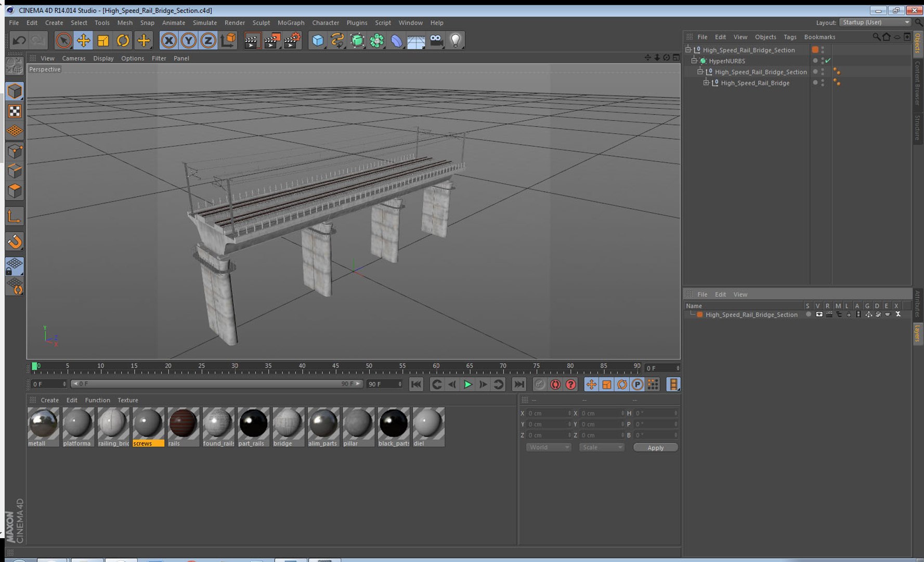Go to start of animation
This screenshot has height=562, width=924.
tap(416, 385)
